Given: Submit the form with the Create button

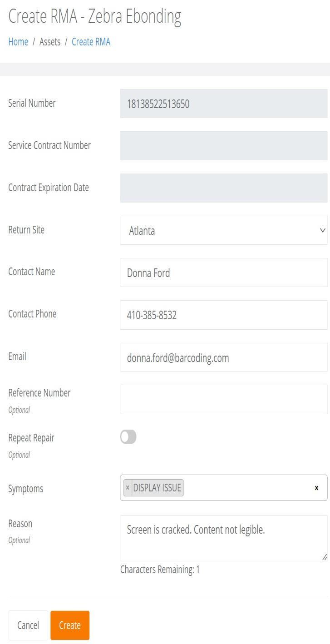Looking at the screenshot, I should (70, 625).
